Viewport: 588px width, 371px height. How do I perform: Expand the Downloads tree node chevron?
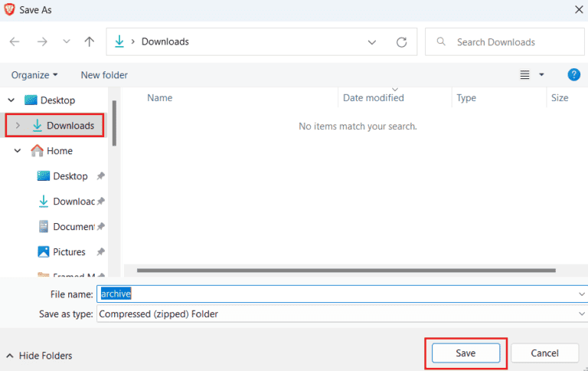tap(18, 126)
